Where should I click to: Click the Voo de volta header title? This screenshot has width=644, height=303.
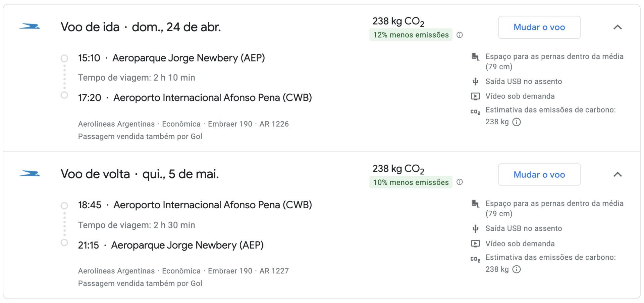(140, 174)
